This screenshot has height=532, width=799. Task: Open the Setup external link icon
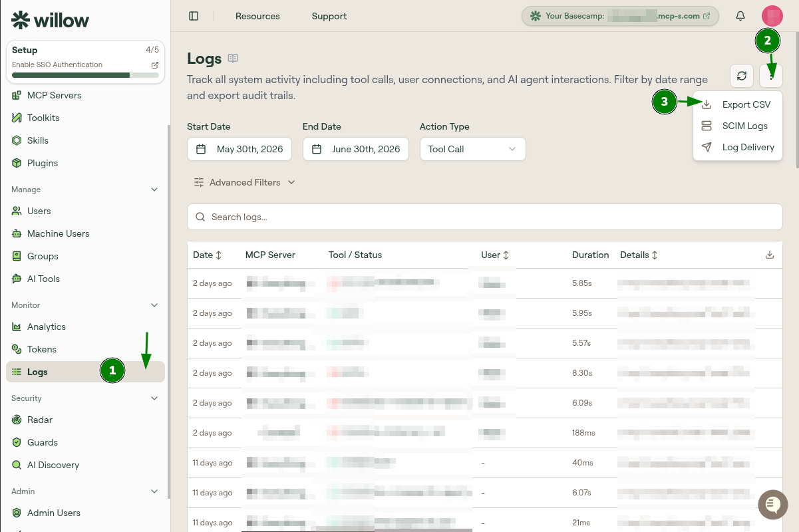tap(155, 65)
